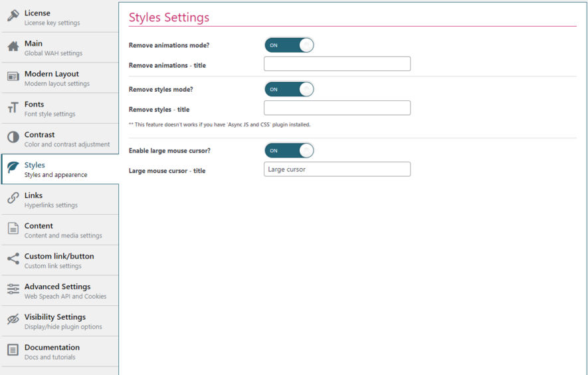Click the Fonts text-size icon

point(13,107)
